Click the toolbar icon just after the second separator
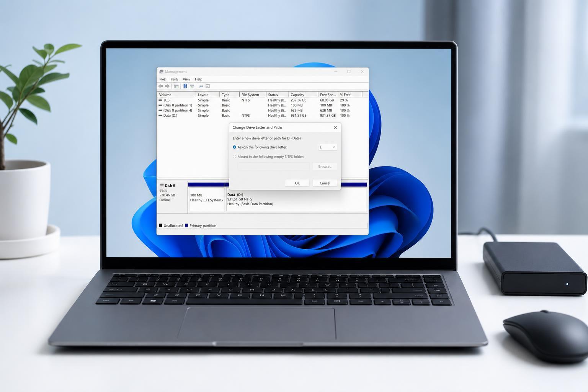The image size is (588, 392). (x=201, y=86)
